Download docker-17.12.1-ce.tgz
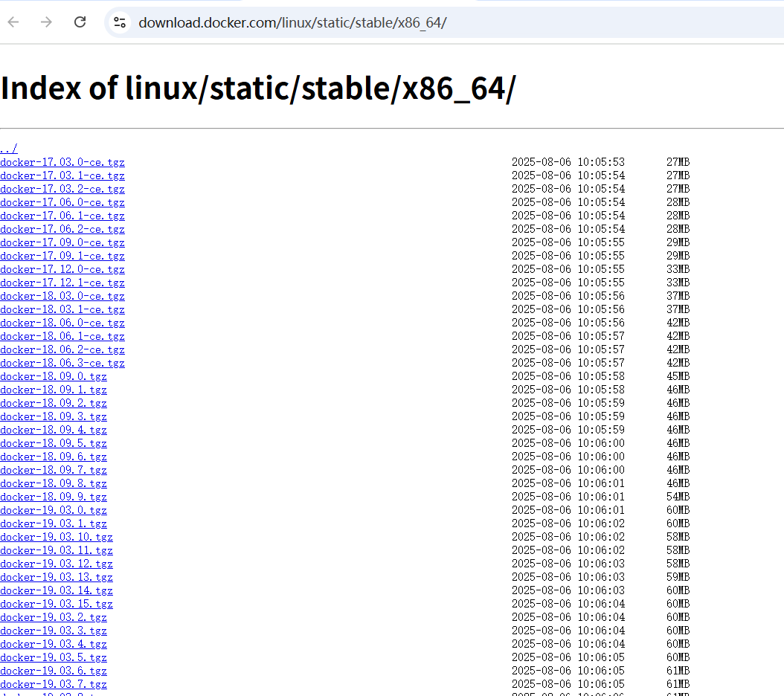 click(62, 283)
